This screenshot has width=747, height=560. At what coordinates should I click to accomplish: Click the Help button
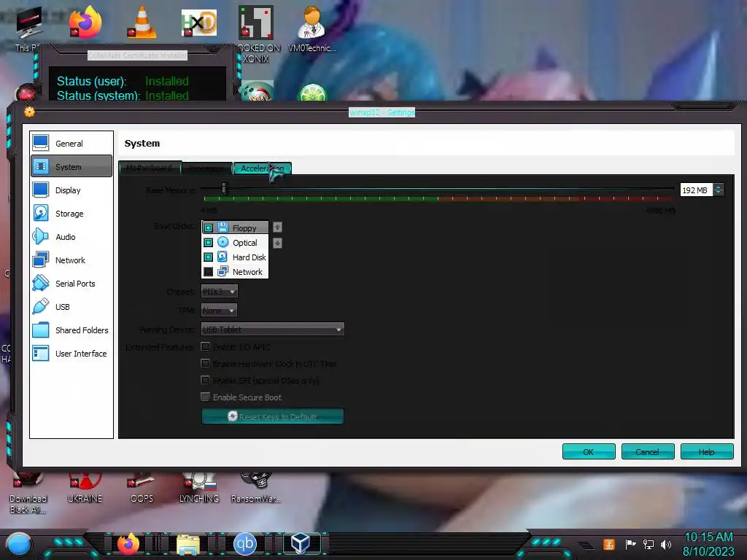[707, 451]
